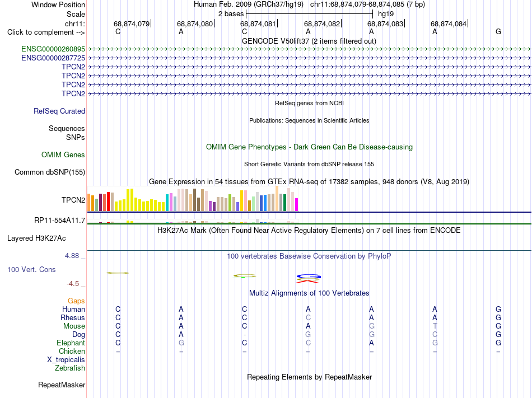Click the RP11-554A11.7 expression bar chart
Screen dimensions: 532x398
[x=193, y=222]
